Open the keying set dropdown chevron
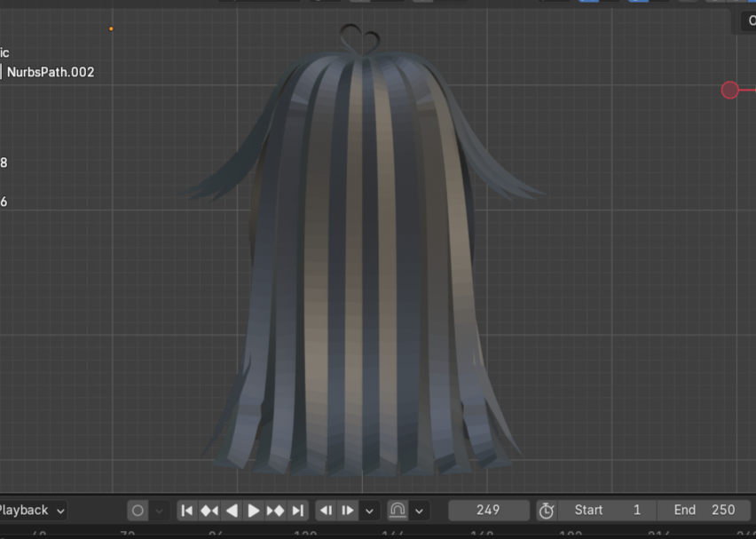Viewport: 756px width, 539px height. coord(159,510)
